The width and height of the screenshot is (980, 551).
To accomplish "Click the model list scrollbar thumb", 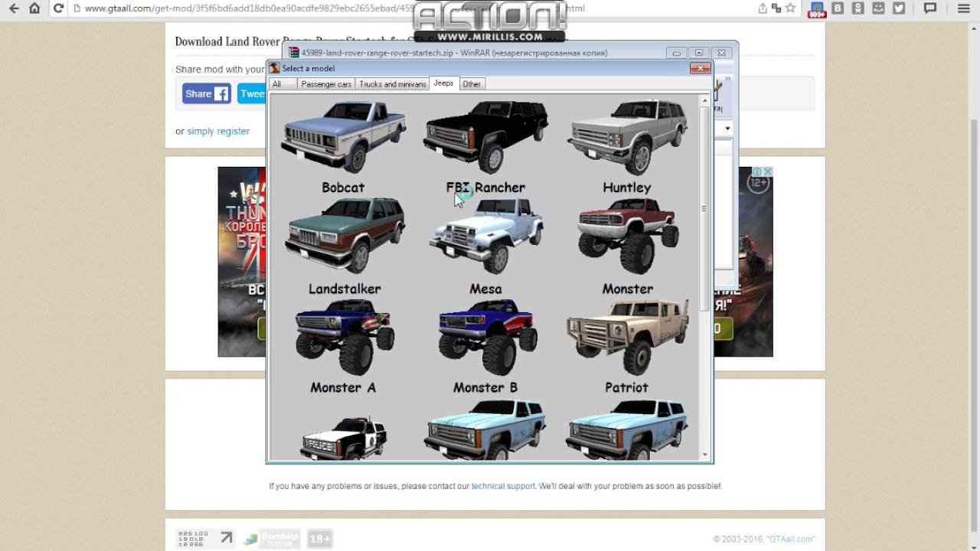I will (x=704, y=208).
